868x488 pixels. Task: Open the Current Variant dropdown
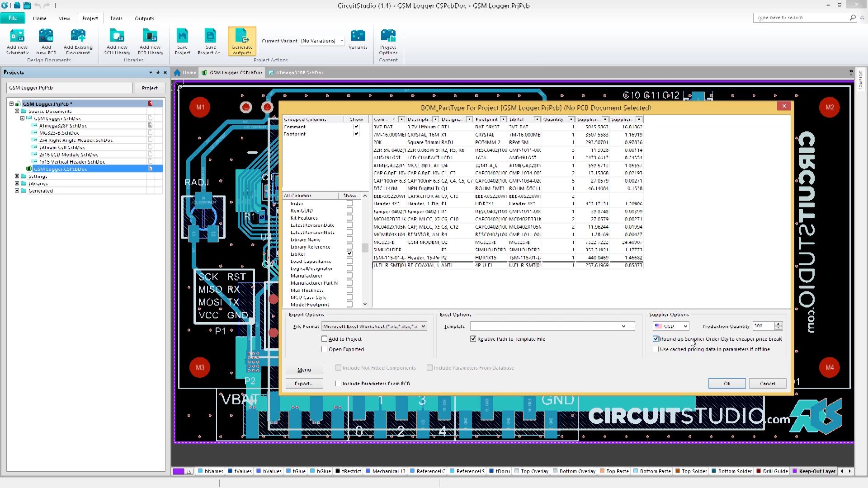[x=341, y=41]
